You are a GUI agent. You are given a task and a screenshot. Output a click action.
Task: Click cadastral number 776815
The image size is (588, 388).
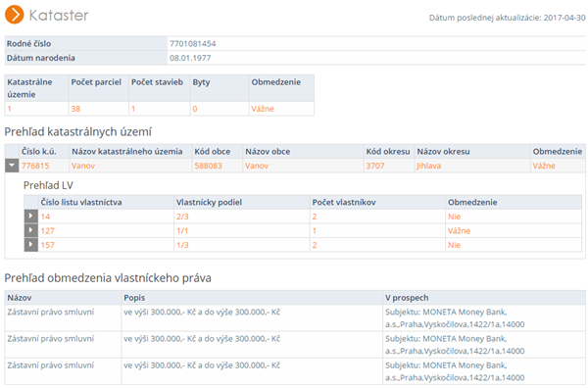[35, 166]
